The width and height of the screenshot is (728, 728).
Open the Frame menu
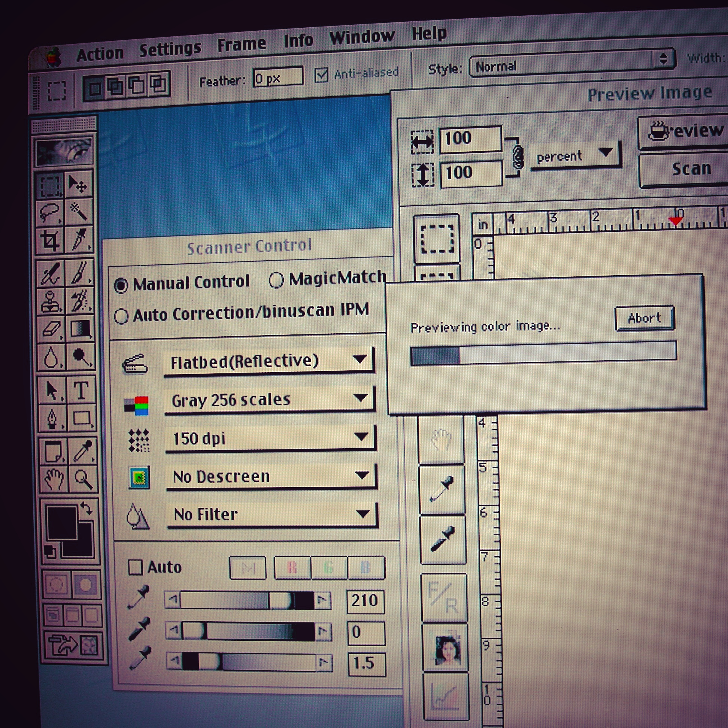[x=242, y=44]
